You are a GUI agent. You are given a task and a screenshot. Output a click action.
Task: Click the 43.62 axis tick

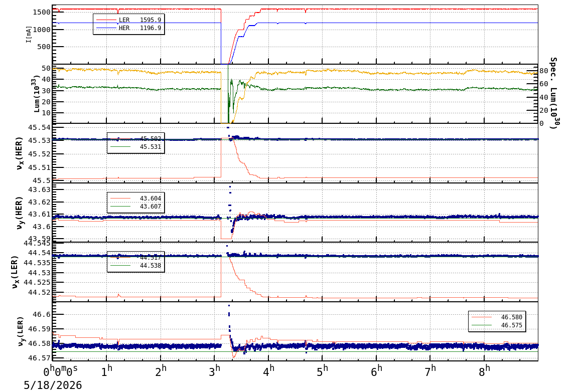(x=40, y=202)
